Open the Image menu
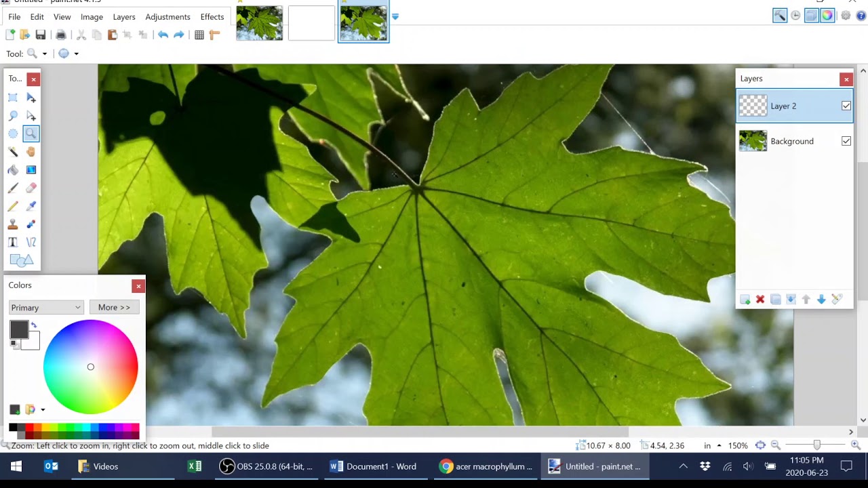Screen dimensions: 868x488 [x=92, y=17]
